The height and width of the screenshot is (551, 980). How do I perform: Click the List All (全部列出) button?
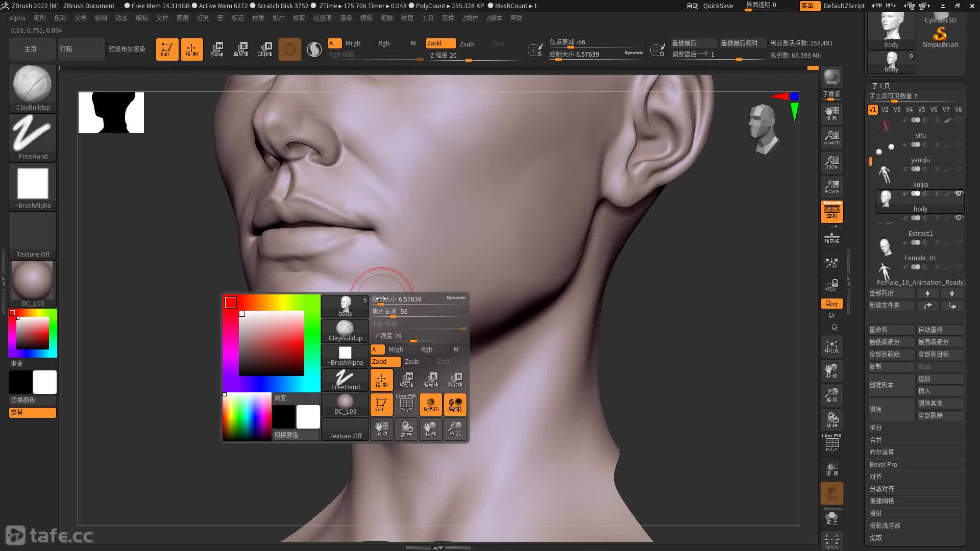[x=891, y=293]
